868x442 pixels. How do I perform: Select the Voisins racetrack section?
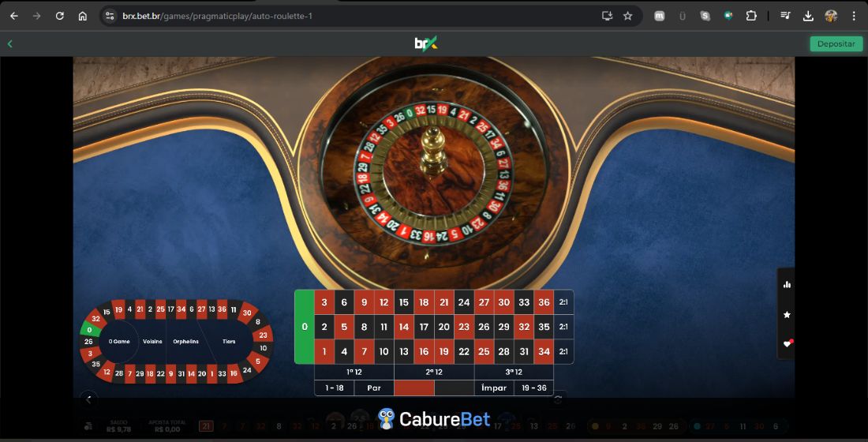coord(152,341)
